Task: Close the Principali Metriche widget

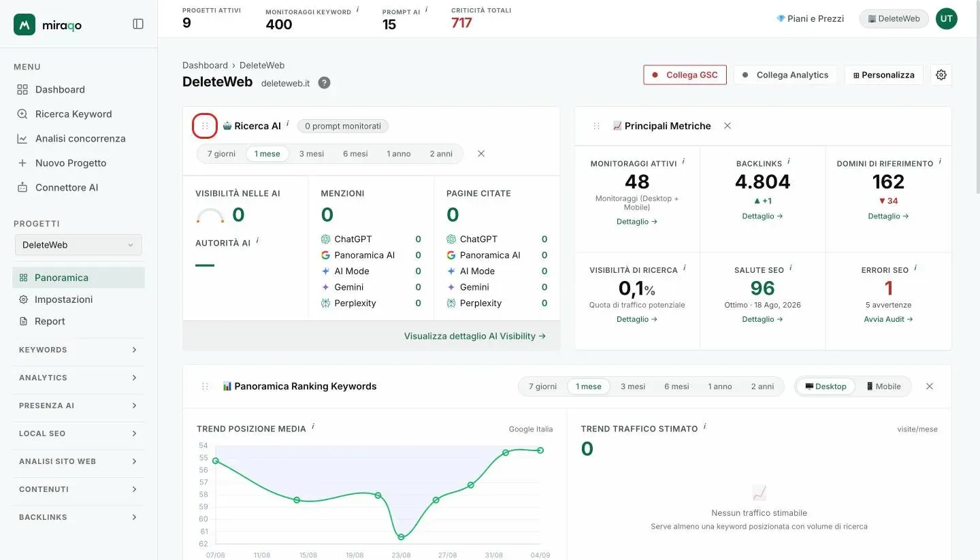Action: 728,126
